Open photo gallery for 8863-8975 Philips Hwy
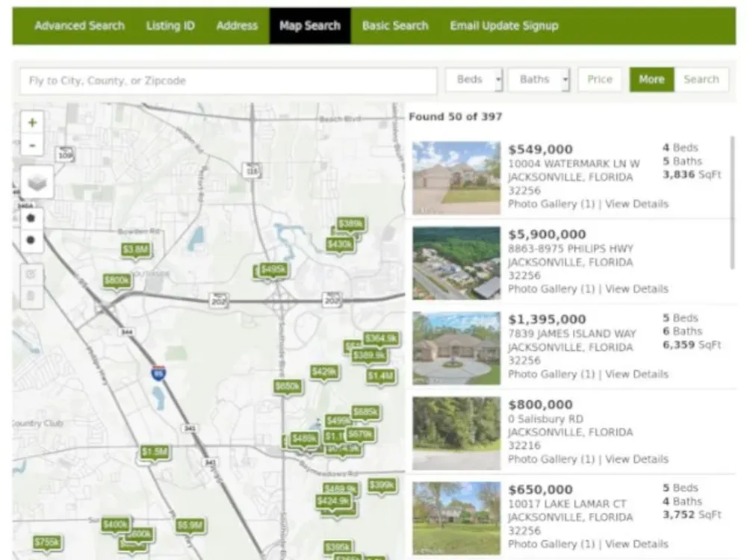The image size is (747, 560). (x=552, y=289)
